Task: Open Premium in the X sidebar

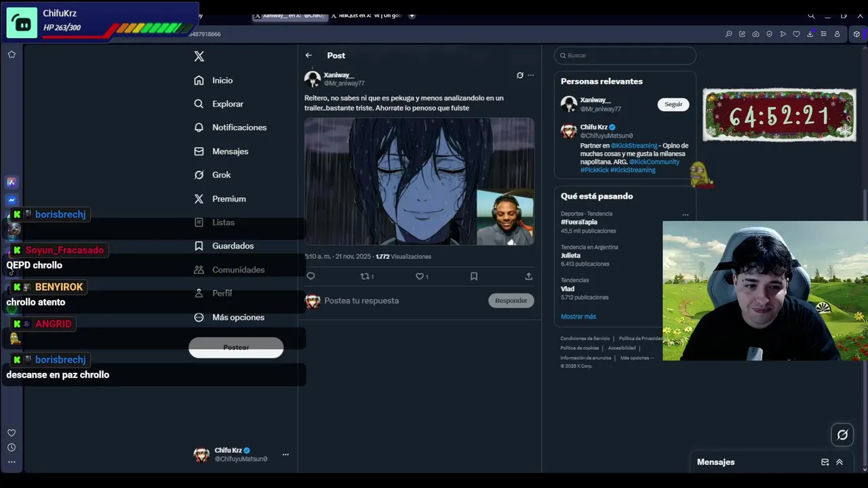Action: 220,199
